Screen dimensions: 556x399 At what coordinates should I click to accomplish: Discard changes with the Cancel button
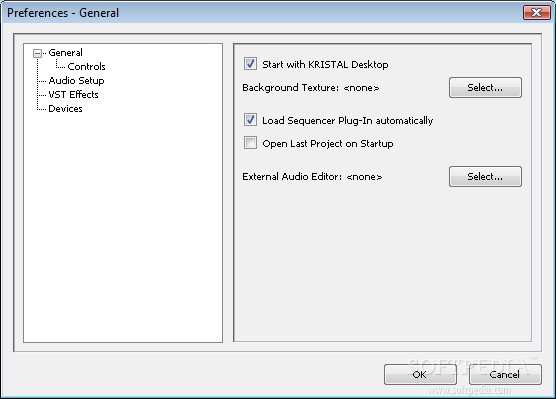coord(505,375)
